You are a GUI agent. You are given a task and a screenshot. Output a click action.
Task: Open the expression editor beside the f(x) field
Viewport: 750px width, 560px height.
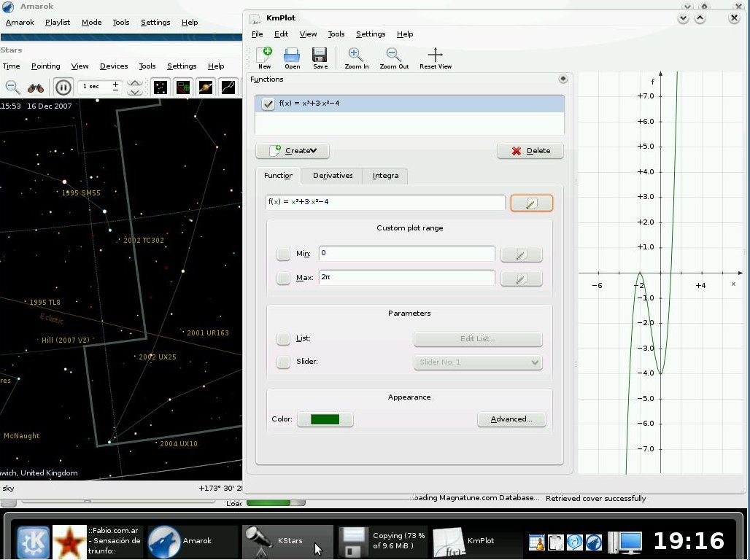point(531,203)
